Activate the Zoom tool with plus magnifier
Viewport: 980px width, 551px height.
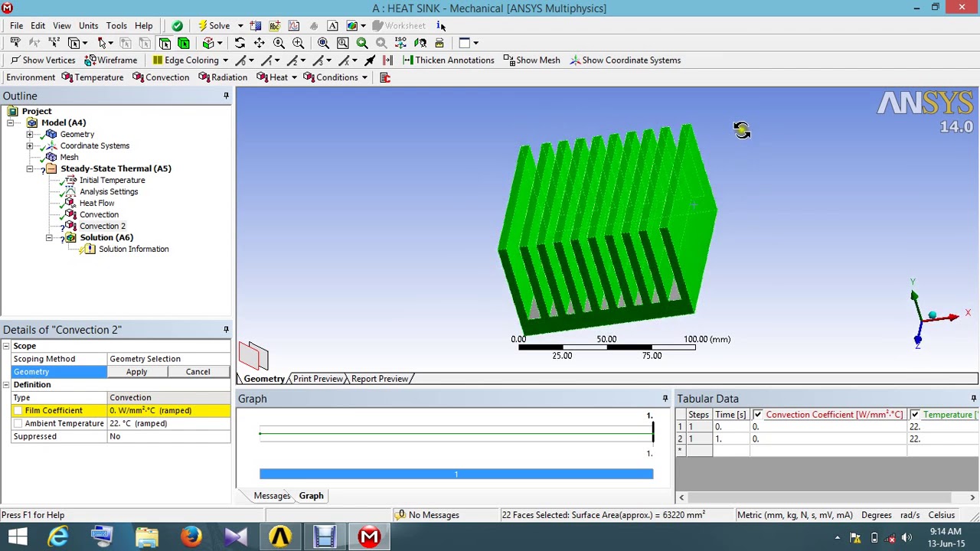click(279, 43)
